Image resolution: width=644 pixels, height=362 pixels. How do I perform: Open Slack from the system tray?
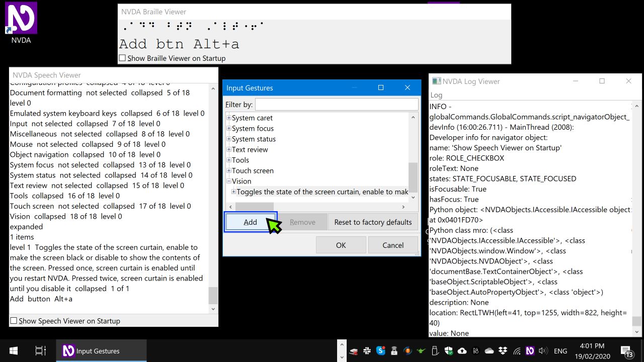coord(367,351)
